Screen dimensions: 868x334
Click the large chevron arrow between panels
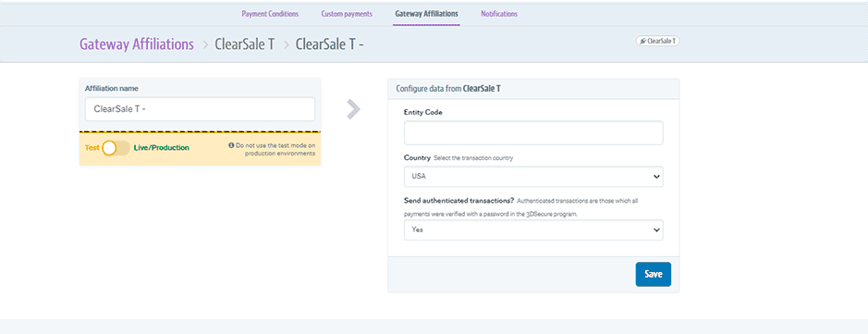353,109
